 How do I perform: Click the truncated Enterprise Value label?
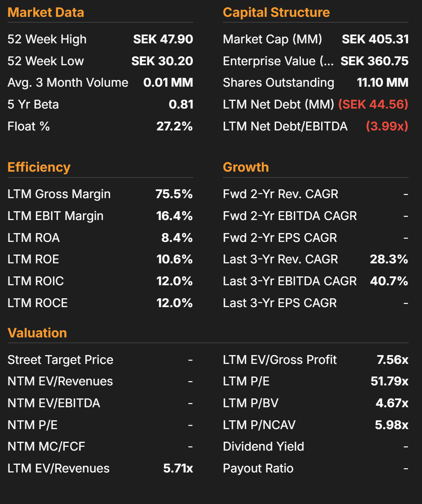coord(278,61)
